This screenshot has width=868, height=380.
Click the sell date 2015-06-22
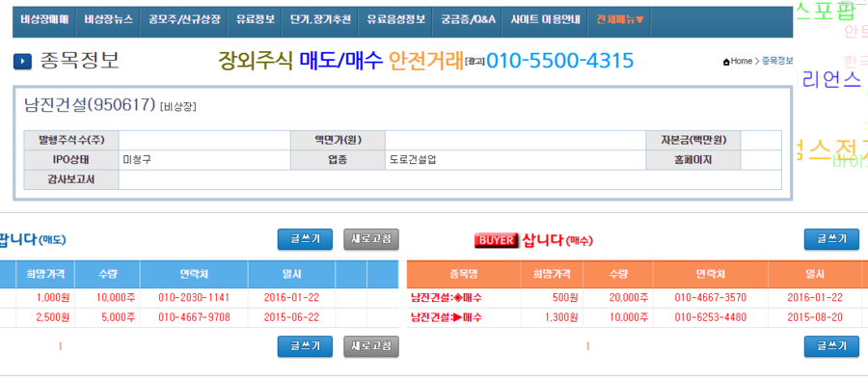[x=291, y=318]
